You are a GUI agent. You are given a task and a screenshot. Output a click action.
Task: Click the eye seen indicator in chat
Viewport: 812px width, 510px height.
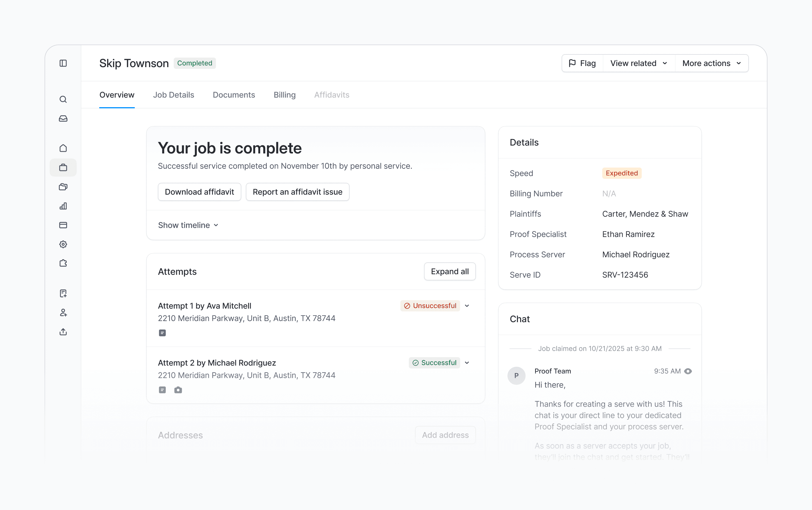point(688,371)
